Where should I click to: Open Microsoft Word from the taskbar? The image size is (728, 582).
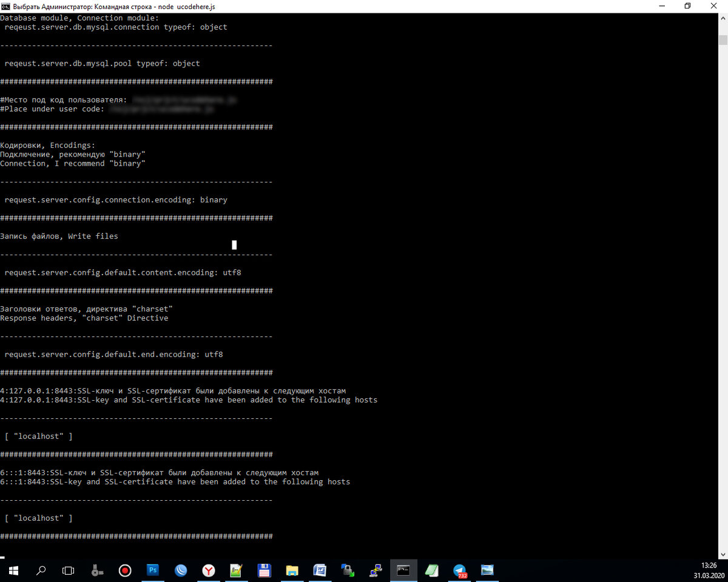click(320, 570)
